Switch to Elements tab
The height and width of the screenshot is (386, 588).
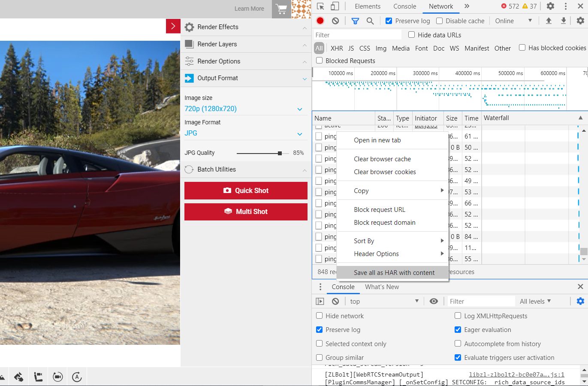click(368, 6)
